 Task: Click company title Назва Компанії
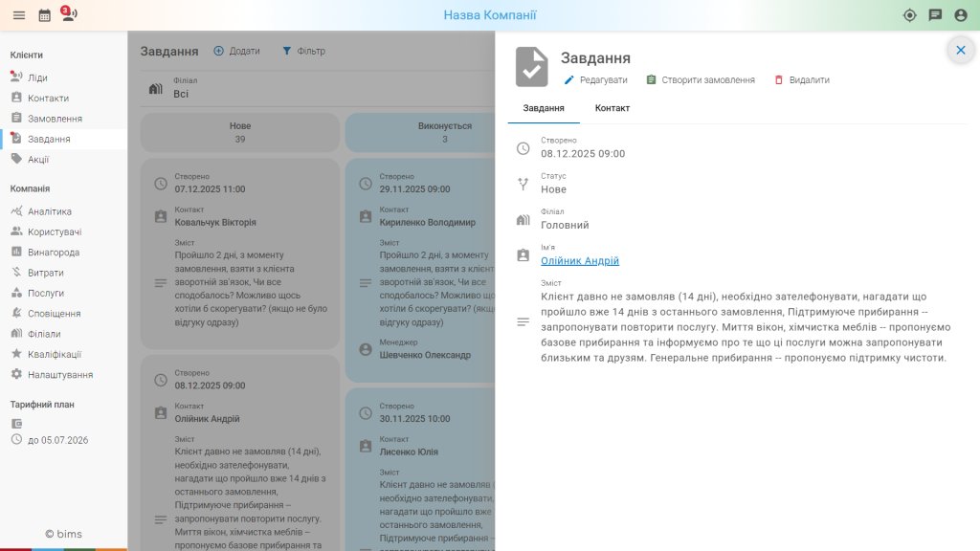coord(490,15)
